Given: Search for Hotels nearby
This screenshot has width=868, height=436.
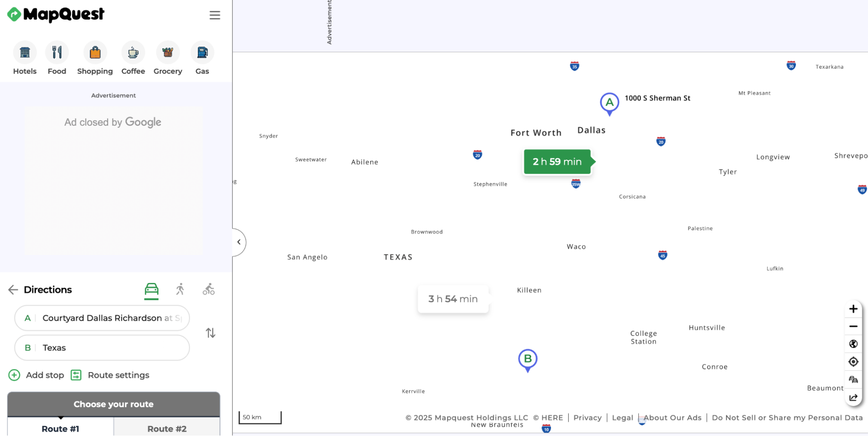Looking at the screenshot, I should pos(25,58).
